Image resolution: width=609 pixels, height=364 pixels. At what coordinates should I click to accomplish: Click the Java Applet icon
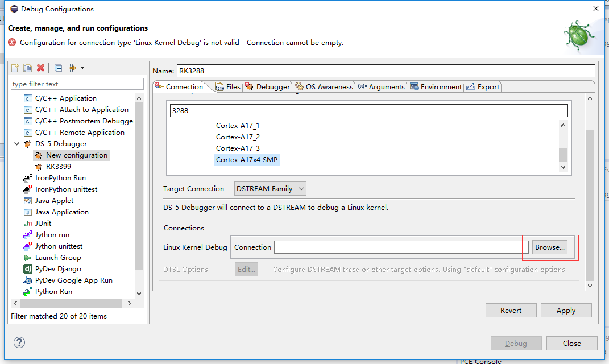27,201
